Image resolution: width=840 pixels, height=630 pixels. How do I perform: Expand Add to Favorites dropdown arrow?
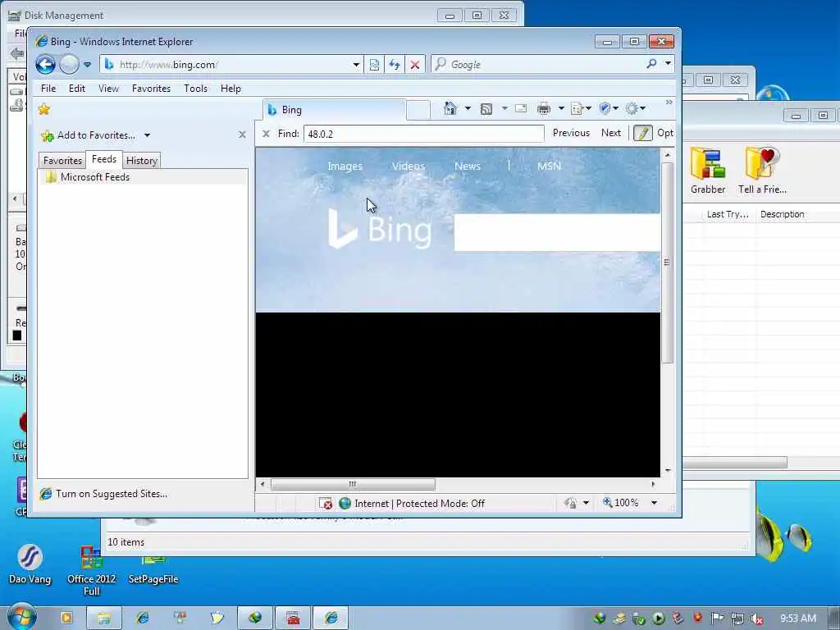(148, 135)
